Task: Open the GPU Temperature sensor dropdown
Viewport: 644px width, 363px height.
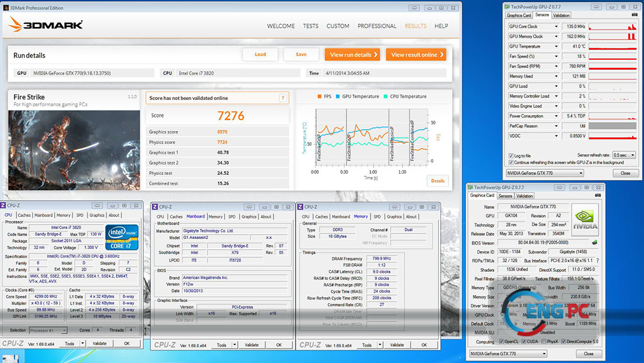Action: [x=556, y=47]
